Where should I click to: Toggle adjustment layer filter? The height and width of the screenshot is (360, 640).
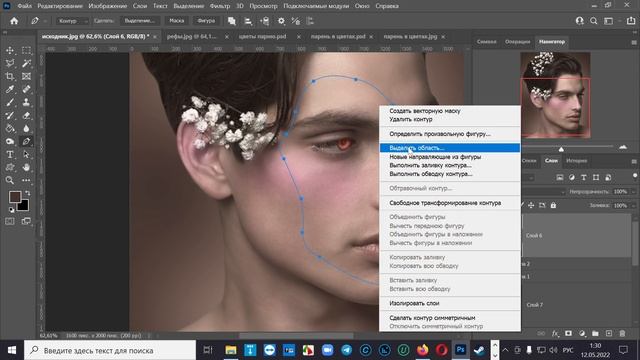(x=572, y=178)
